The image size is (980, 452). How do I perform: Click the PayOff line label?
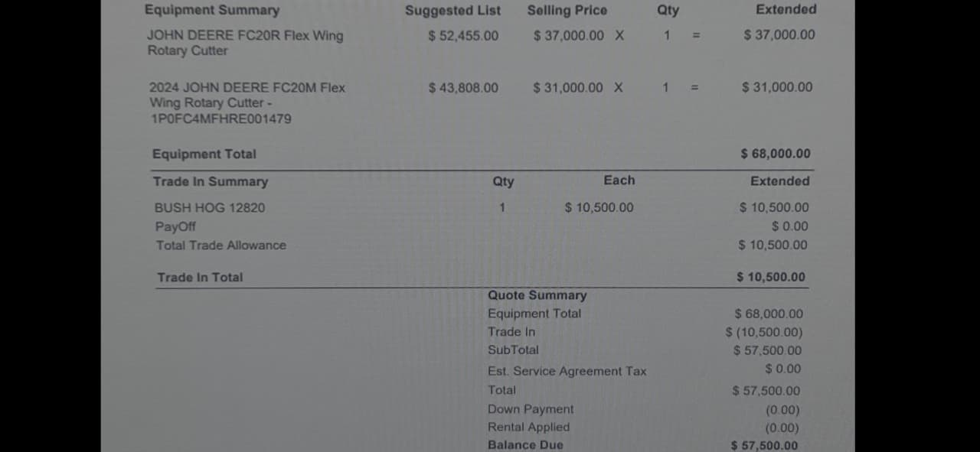click(x=175, y=226)
